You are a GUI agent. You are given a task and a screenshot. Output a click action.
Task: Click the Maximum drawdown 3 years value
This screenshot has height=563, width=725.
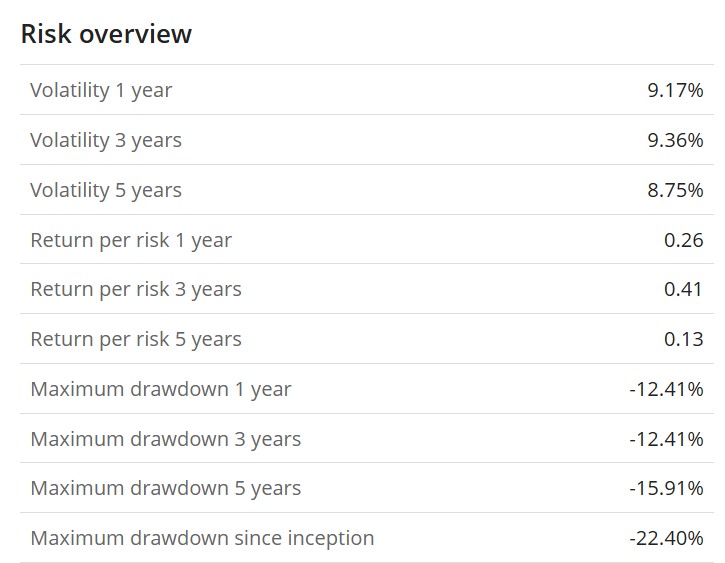point(666,439)
